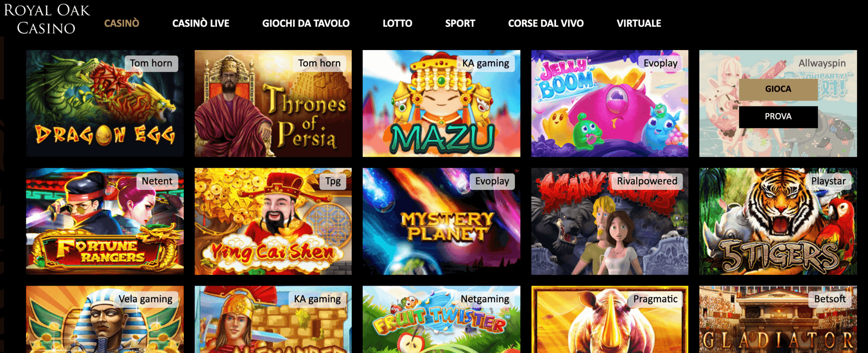Image resolution: width=868 pixels, height=353 pixels.
Task: Open the Fortune Rangers Netent game
Action: pyautogui.click(x=105, y=221)
